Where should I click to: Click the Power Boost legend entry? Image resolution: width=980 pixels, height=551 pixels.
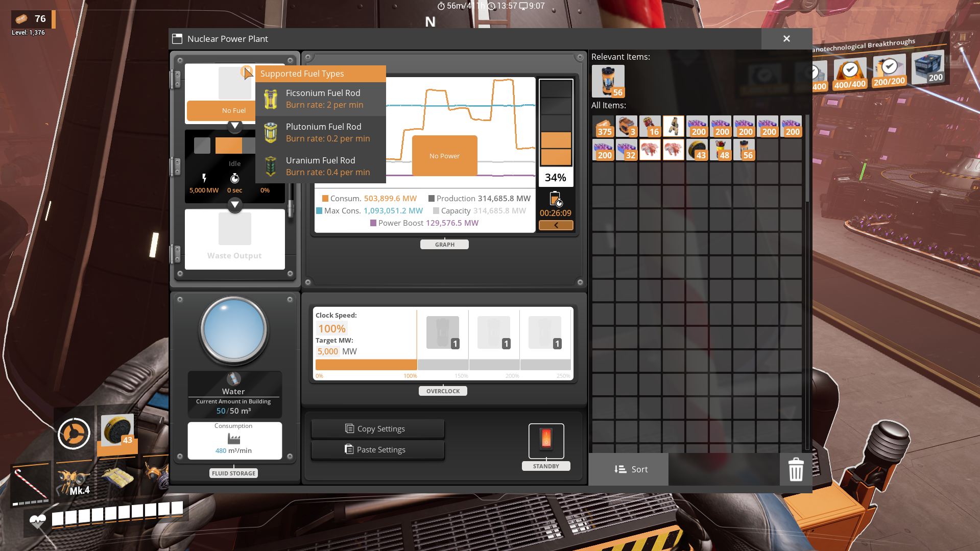click(424, 223)
